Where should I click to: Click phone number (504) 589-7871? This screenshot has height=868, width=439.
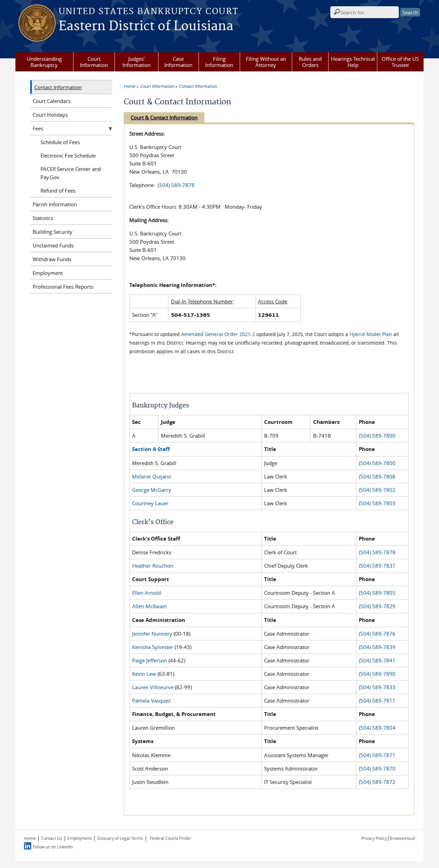[x=377, y=755]
